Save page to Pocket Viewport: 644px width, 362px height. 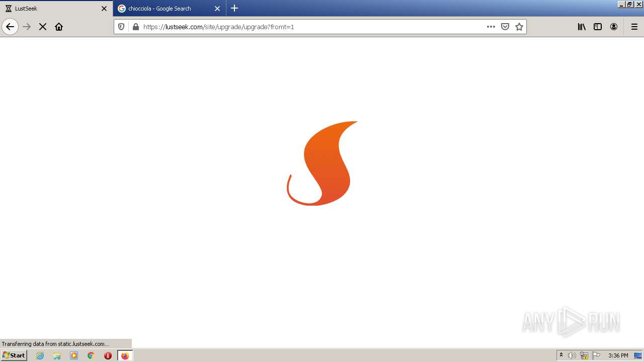505,27
